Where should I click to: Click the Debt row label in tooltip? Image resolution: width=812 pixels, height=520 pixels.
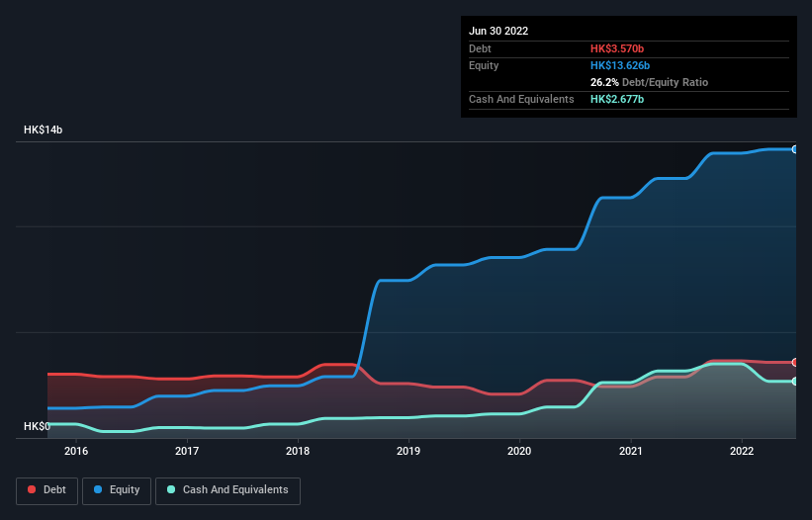click(x=480, y=48)
